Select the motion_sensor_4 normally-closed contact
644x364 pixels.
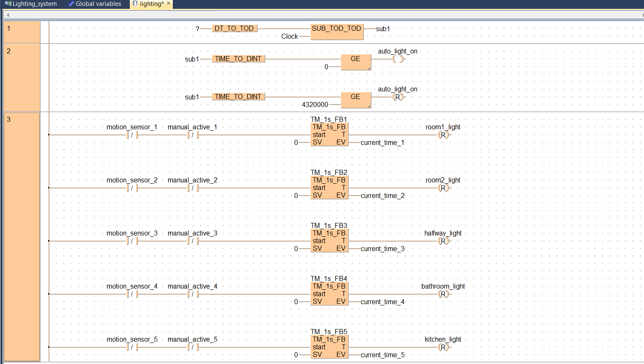132,294
